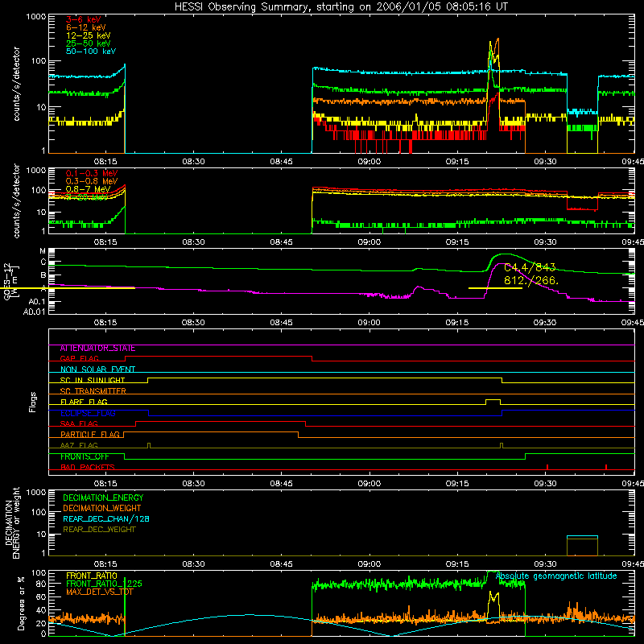Click the vertical Flags axis title
This screenshot has height=644, width=644.
(32, 402)
